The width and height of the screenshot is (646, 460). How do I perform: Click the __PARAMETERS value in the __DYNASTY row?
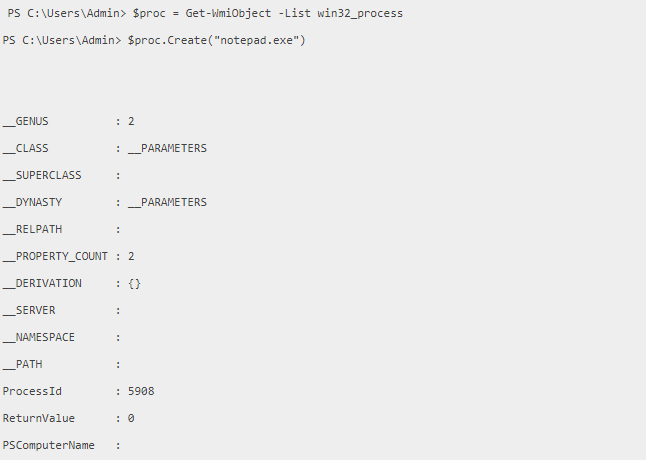167,202
